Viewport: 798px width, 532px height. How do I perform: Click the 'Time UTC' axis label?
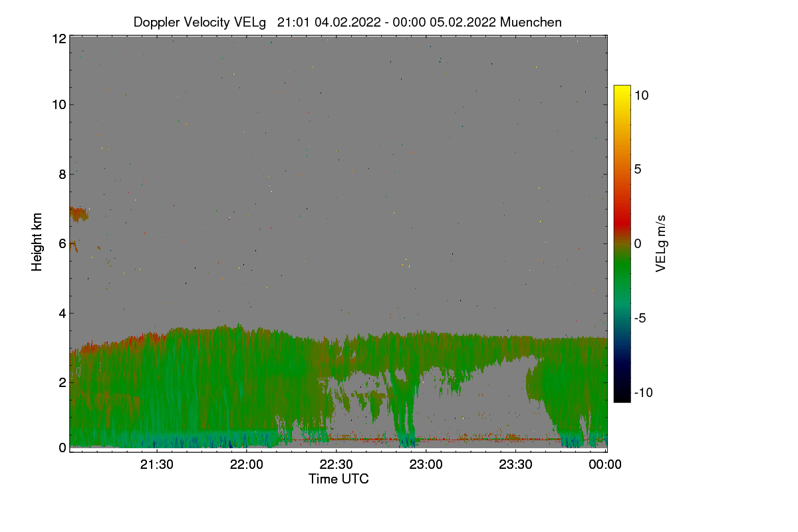pyautogui.click(x=338, y=479)
